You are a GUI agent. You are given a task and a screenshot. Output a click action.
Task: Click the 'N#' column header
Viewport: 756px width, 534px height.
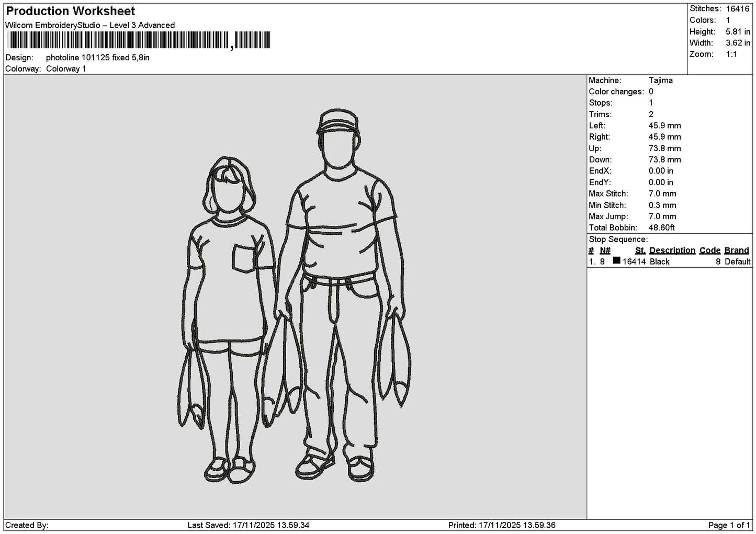(605, 251)
